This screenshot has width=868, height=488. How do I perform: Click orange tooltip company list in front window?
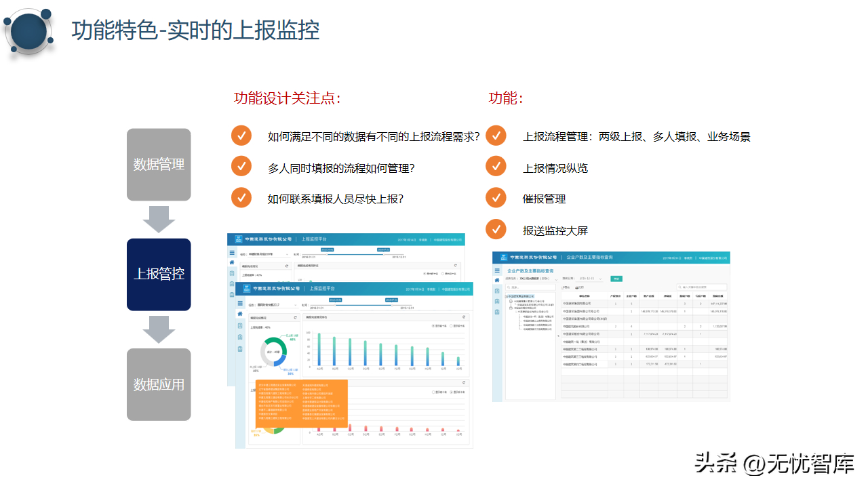tap(302, 404)
